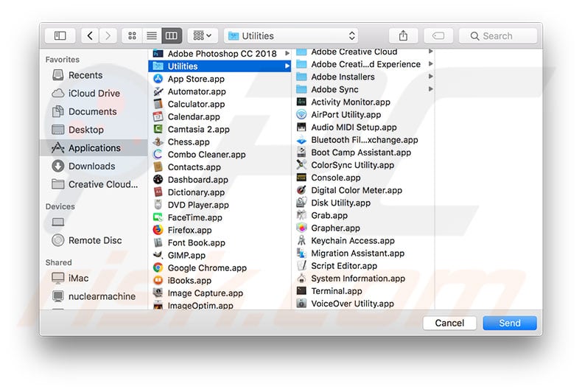Expand Adobe Photoshop CC 2018 folder arrow
The width and height of the screenshot is (582, 392).
click(x=287, y=54)
